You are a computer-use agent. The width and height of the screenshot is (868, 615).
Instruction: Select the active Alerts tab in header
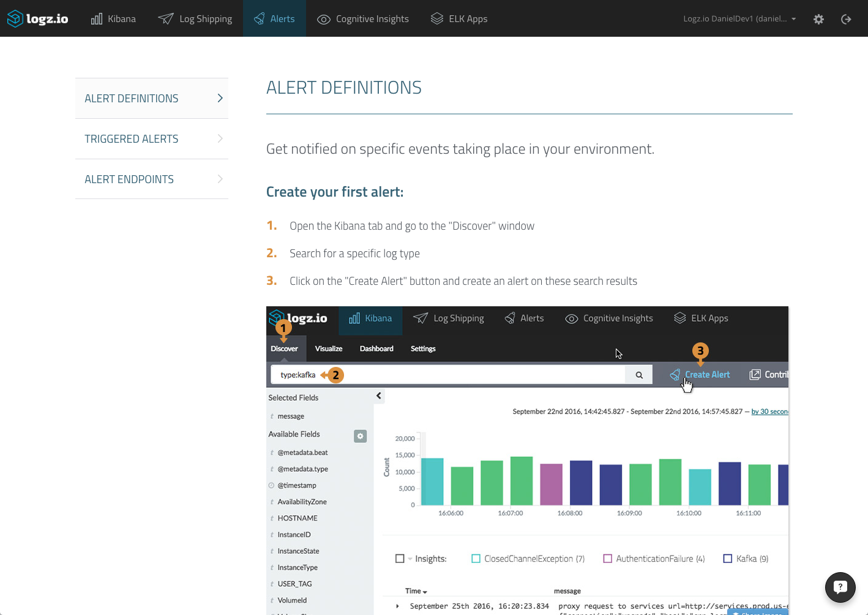tap(274, 18)
